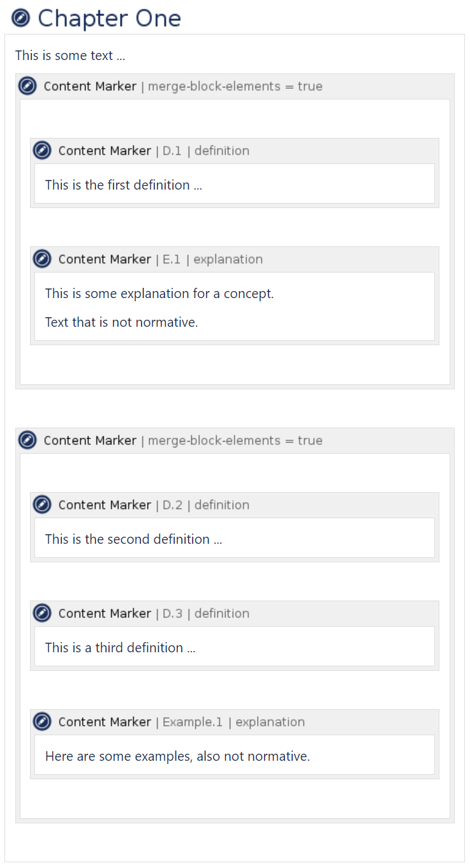The image size is (470, 868).
Task: Click the first merge-block-elements Content Marker icon
Action: [27, 86]
